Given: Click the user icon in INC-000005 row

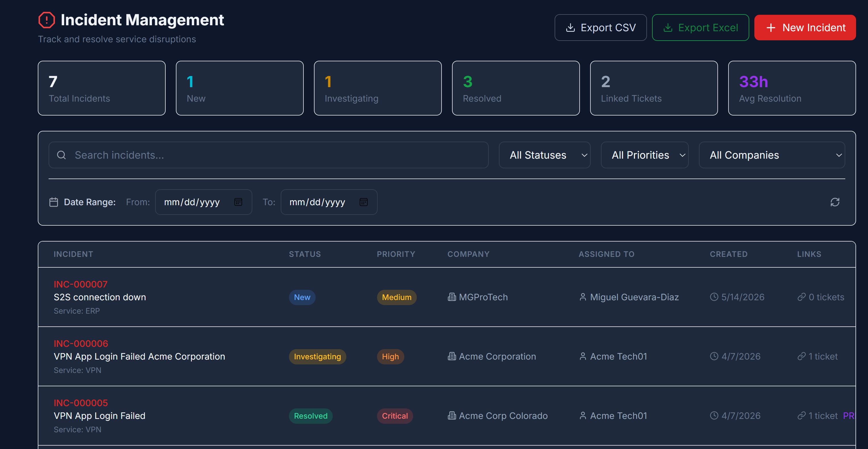Looking at the screenshot, I should pos(583,415).
